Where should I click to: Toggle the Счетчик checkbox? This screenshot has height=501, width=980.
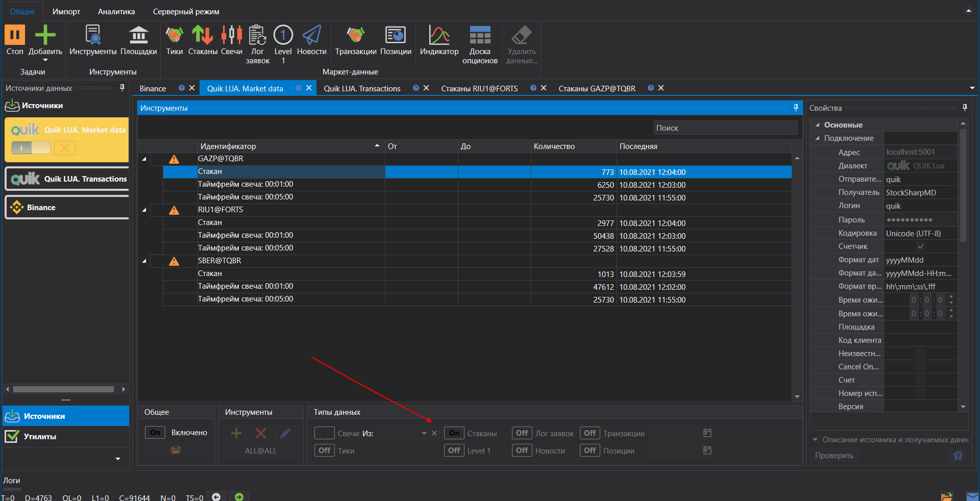pos(921,246)
